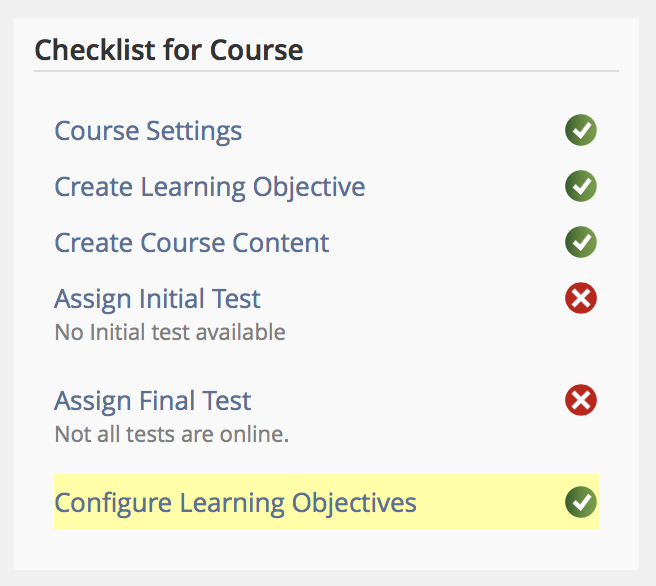The image size is (656, 586).
Task: Open the Assign Initial Test link
Action: coord(157,299)
